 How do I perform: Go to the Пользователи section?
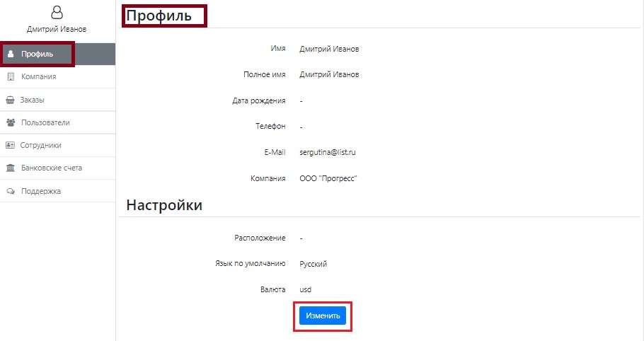[x=57, y=122]
